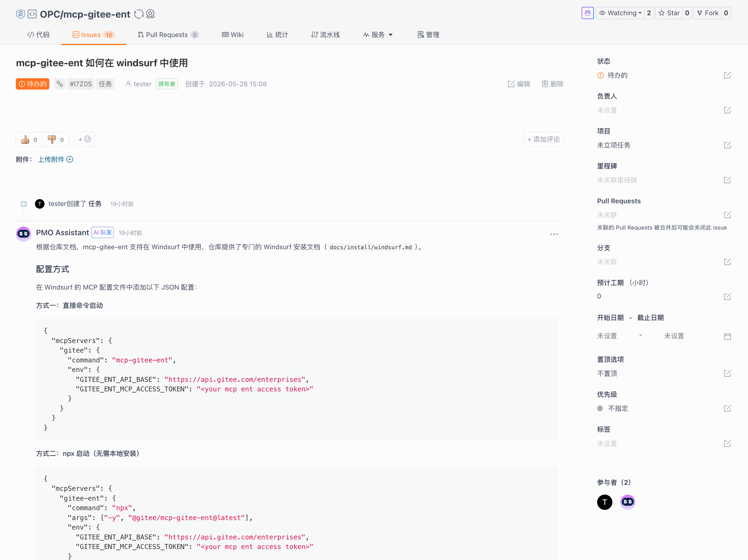This screenshot has height=560, width=748.
Task: Click the badge award icon after repo name
Action: point(151,14)
